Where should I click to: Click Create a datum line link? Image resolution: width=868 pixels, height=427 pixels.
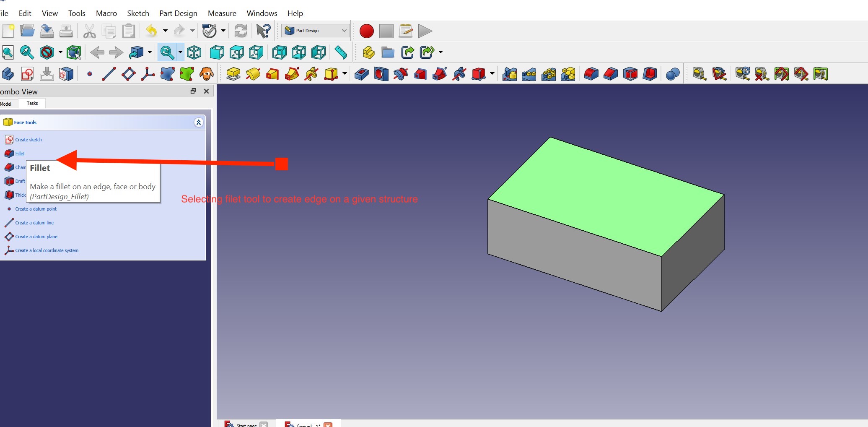click(34, 223)
